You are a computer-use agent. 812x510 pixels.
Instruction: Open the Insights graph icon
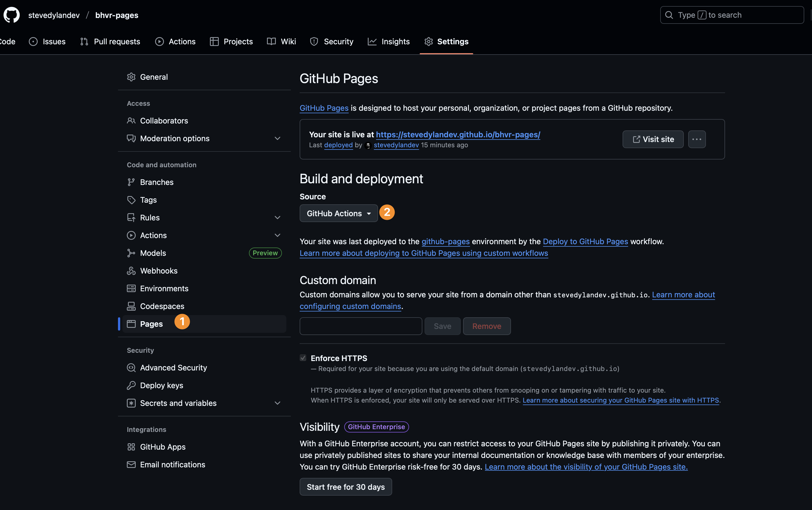(x=372, y=41)
